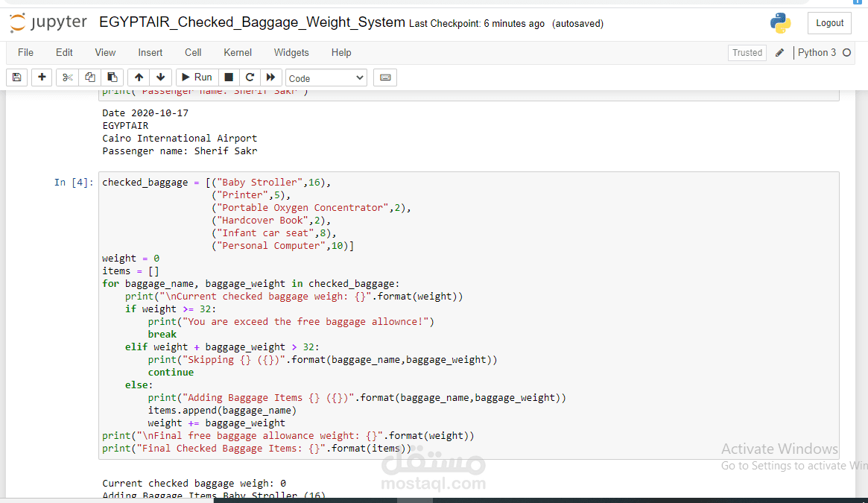Click inside the checked_baggage code cell
Screen dimensions: 868x503
469,315
